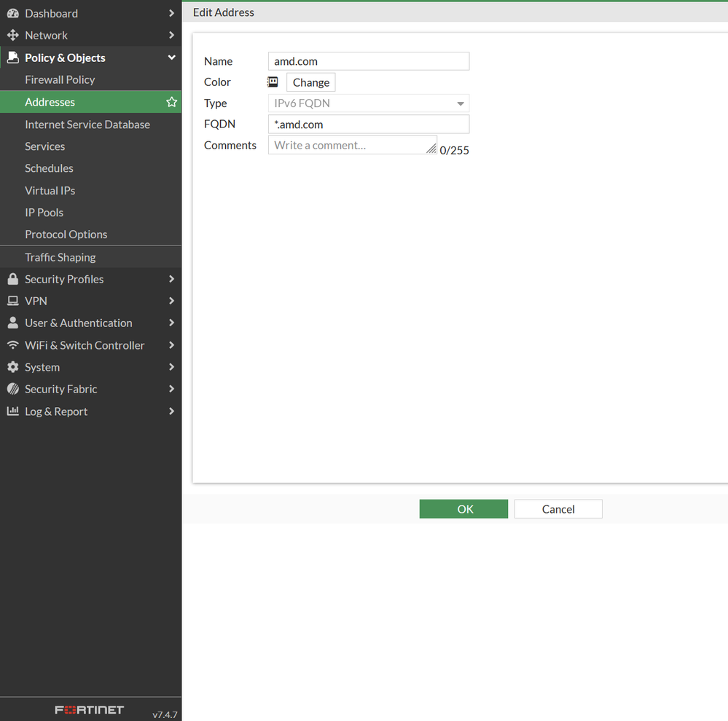The height and width of the screenshot is (721, 728).
Task: Open Addresses page
Action: click(90, 102)
